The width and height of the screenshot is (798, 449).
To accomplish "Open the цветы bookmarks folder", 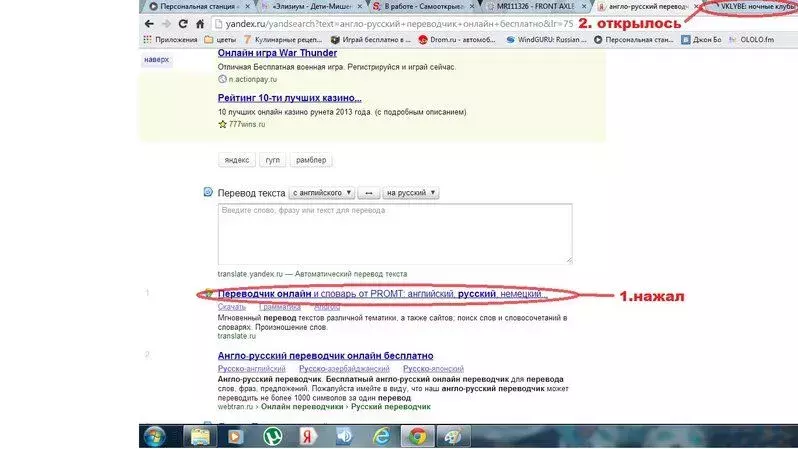I will pyautogui.click(x=220, y=40).
